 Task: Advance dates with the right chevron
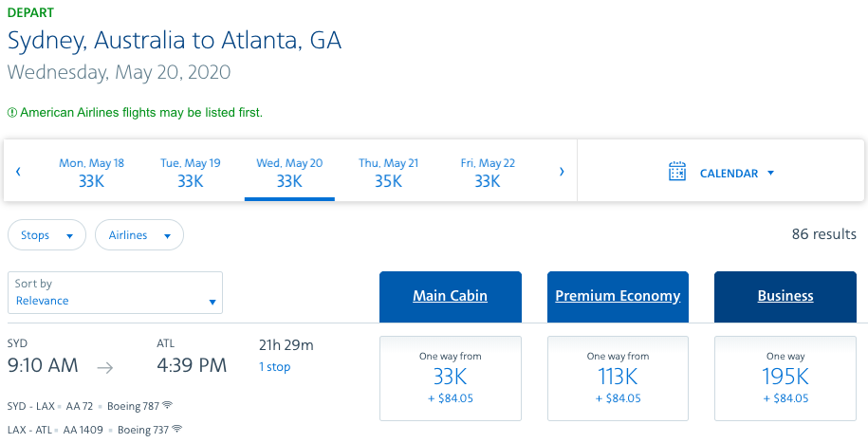click(562, 172)
